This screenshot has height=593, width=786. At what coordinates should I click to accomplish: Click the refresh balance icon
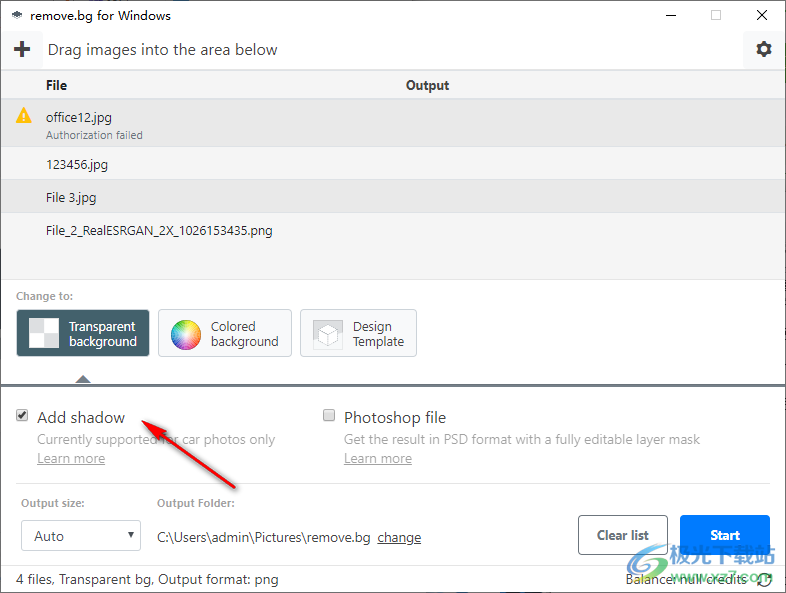[765, 579]
